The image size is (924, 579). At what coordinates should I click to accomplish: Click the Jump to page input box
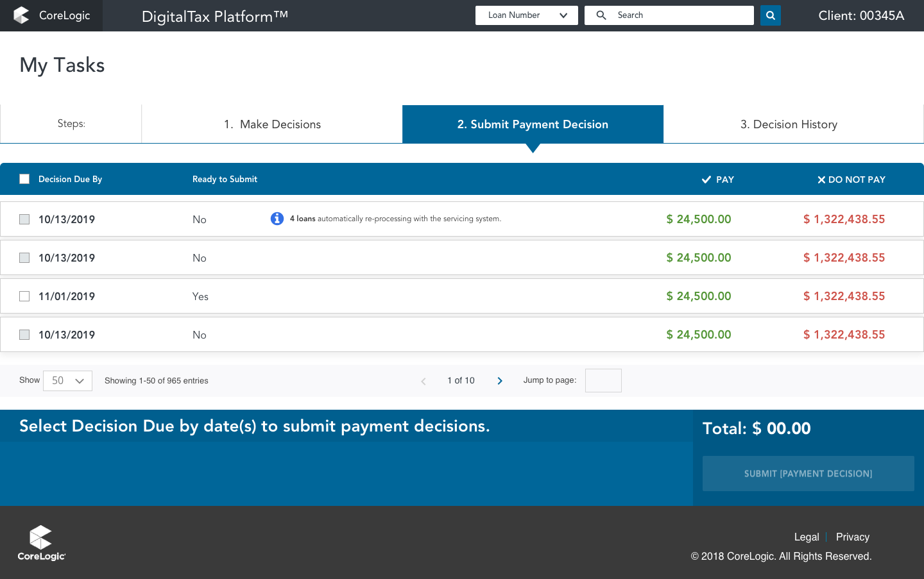point(603,381)
